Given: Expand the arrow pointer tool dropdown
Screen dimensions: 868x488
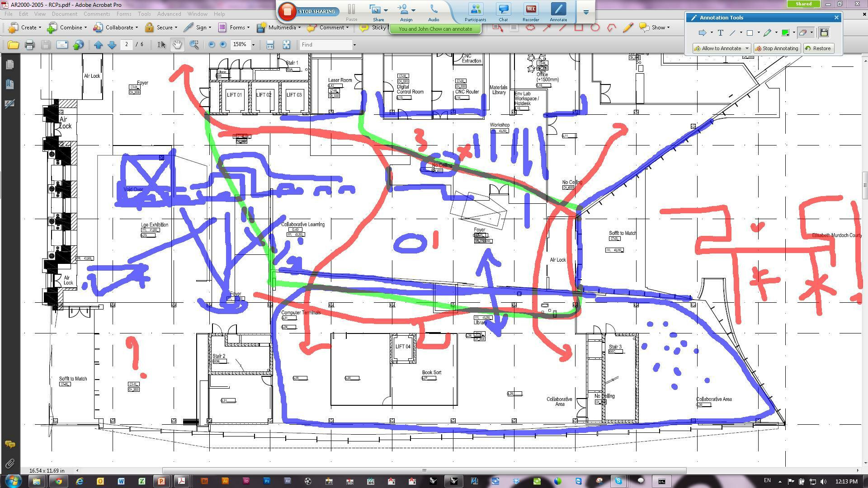Looking at the screenshot, I should tap(711, 33).
